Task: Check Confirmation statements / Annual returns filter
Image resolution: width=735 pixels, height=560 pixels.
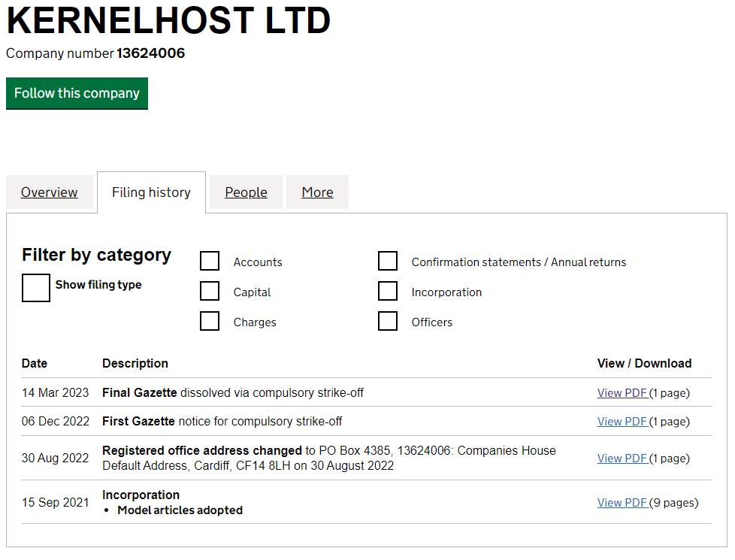Action: pos(388,261)
